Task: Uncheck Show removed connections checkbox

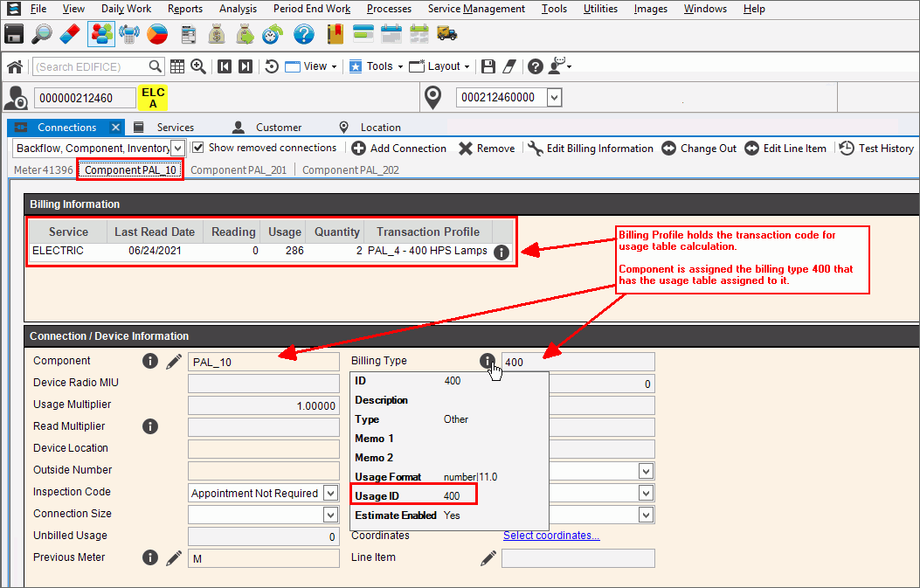Action: [x=198, y=149]
